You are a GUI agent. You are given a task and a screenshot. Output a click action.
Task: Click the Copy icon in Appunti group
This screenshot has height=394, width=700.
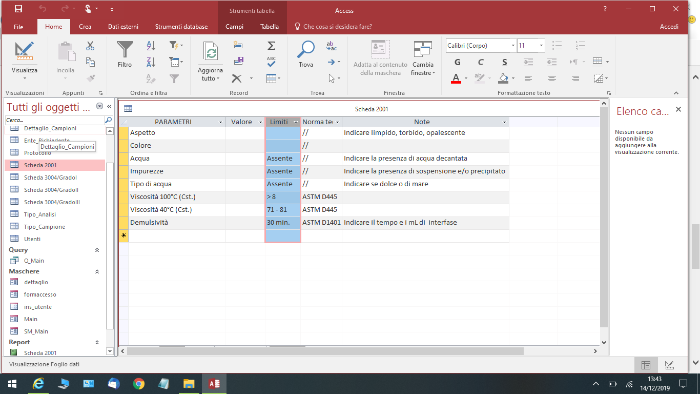(90, 62)
